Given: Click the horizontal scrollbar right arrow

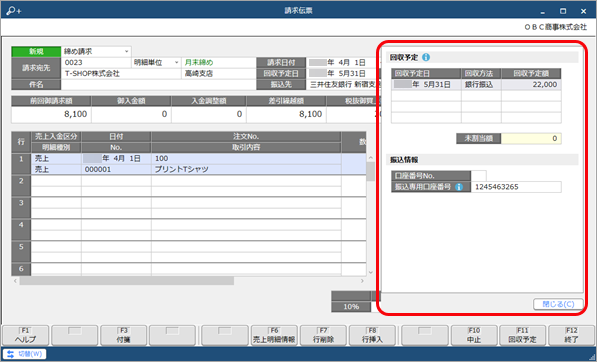Looking at the screenshot, I should (362, 281).
